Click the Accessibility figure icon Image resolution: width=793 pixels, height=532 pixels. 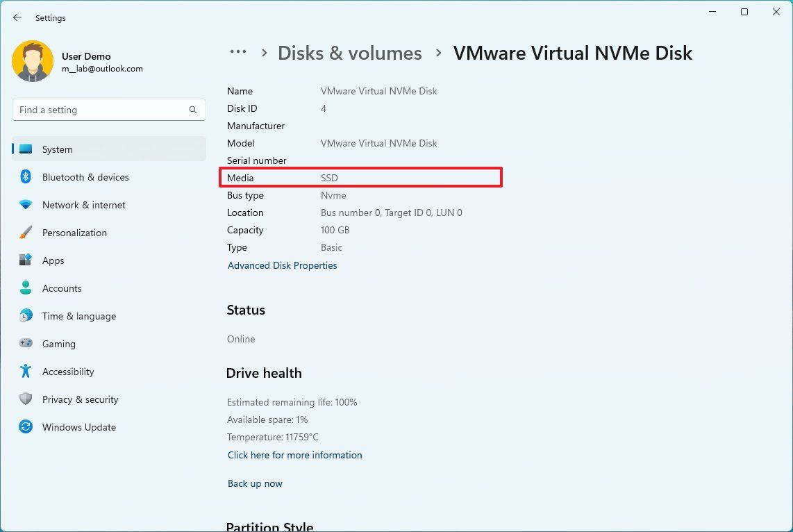26,372
